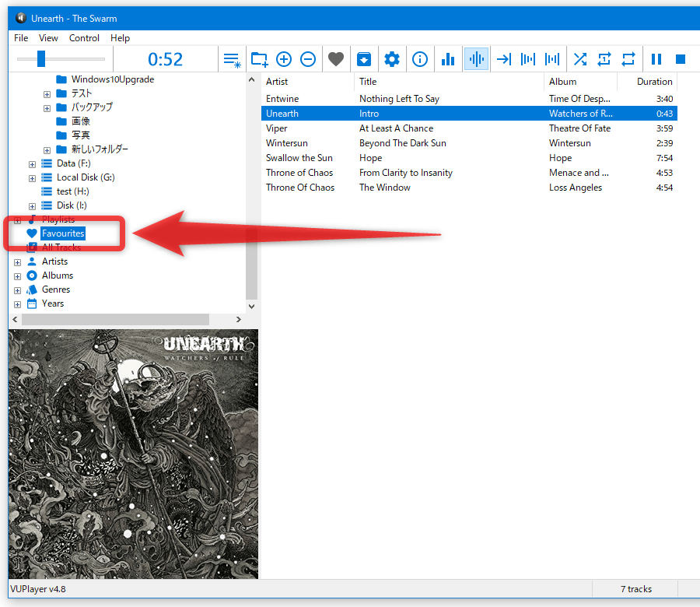Stop playback with square button
The height and width of the screenshot is (607, 700).
pos(681,59)
